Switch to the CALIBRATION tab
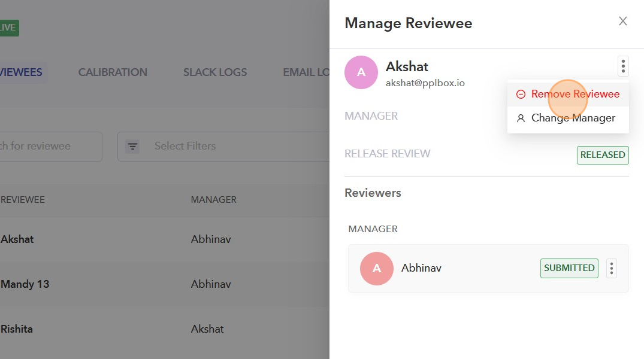This screenshot has width=644, height=359. (x=113, y=72)
